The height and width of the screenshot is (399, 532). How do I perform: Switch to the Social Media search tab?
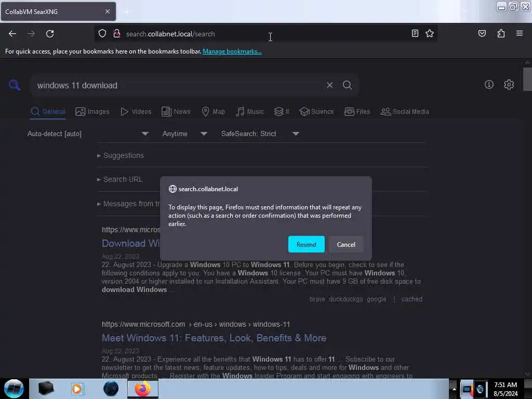[405, 112]
